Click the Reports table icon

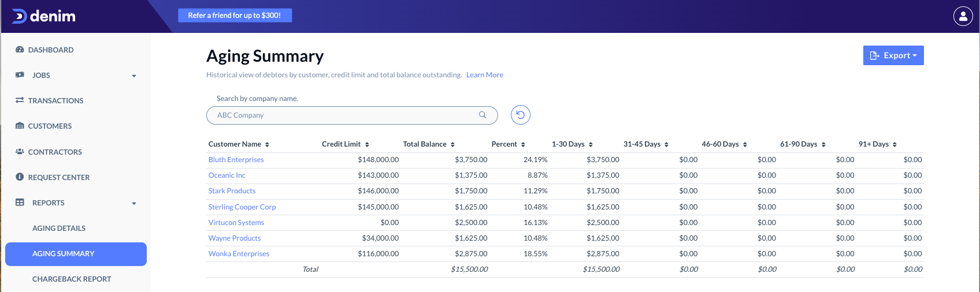pos(20,203)
